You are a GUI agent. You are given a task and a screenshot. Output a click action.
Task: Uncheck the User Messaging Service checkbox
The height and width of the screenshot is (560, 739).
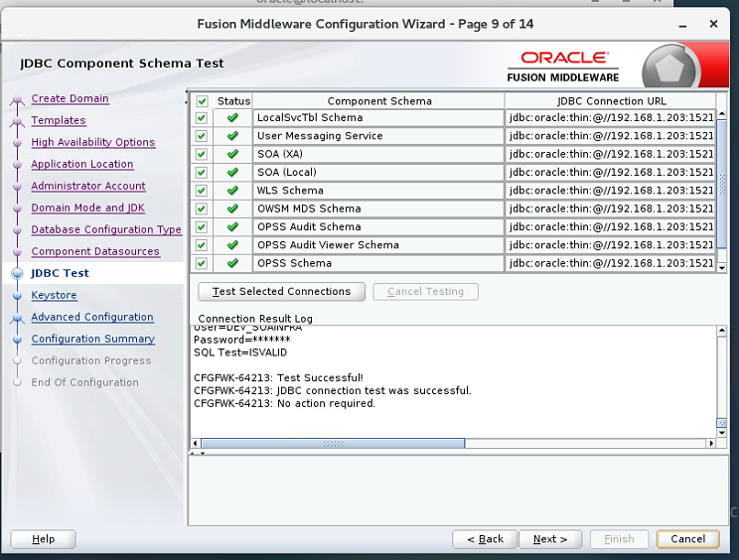click(x=202, y=136)
